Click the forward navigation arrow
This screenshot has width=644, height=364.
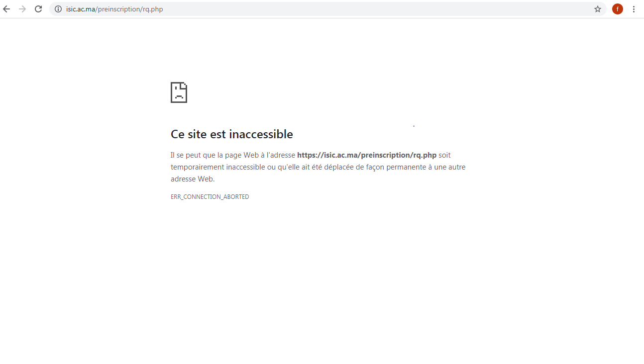(22, 9)
